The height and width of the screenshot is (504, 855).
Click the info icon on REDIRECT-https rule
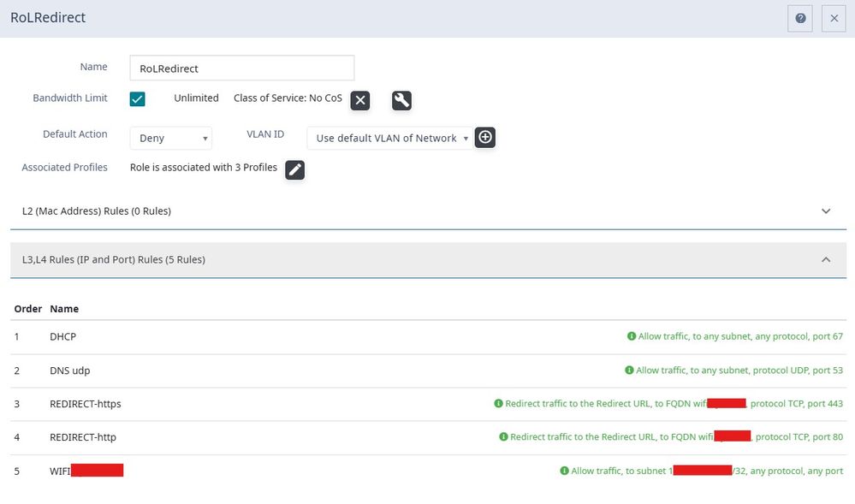click(499, 403)
